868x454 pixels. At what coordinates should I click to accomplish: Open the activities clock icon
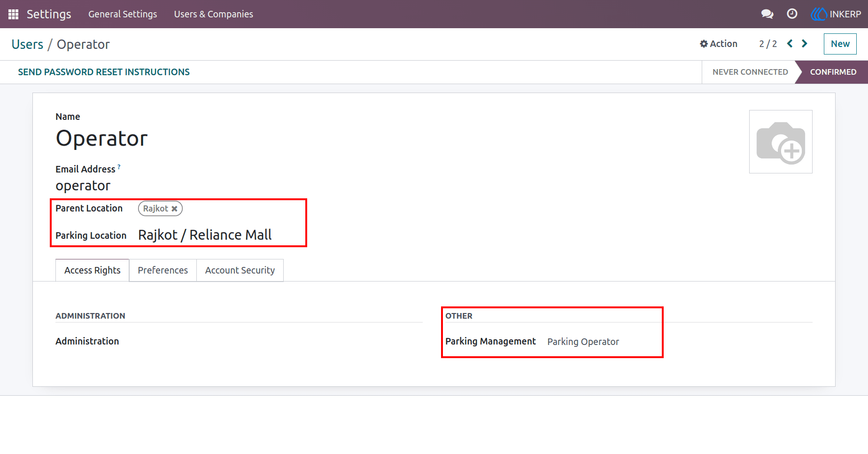(x=792, y=14)
